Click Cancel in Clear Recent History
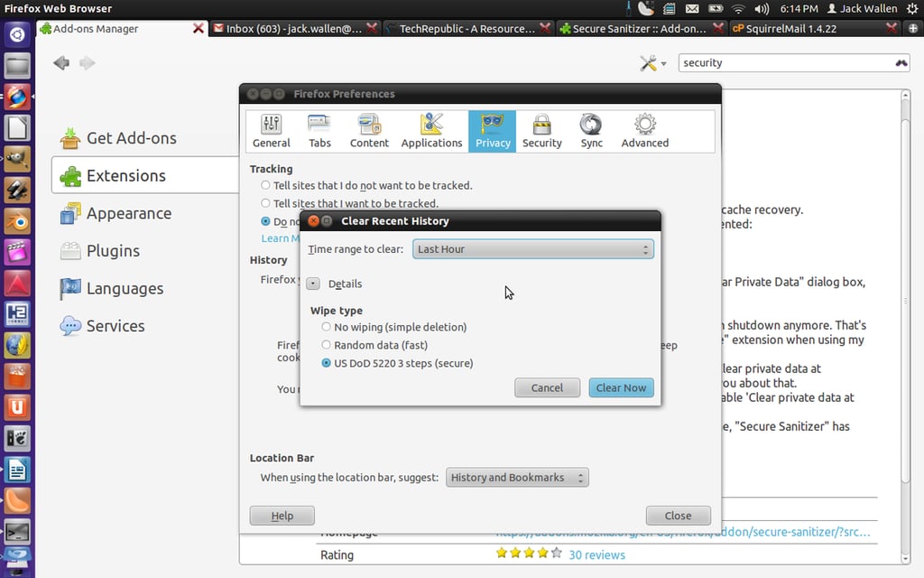The width and height of the screenshot is (924, 578). [547, 387]
